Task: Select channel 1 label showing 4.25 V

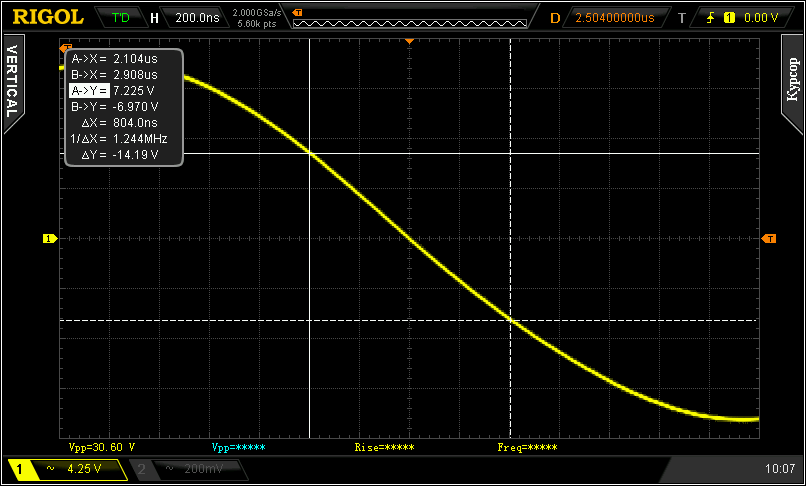Action: 67,469
